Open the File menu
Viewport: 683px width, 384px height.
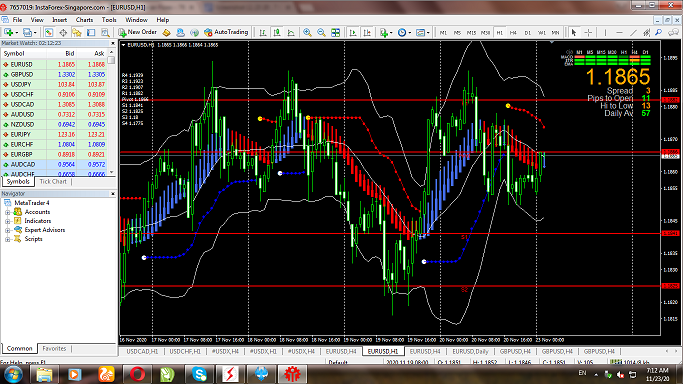click(17, 20)
